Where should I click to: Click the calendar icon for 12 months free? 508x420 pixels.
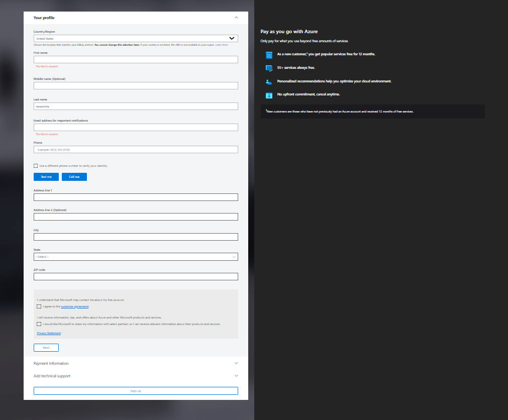(269, 55)
